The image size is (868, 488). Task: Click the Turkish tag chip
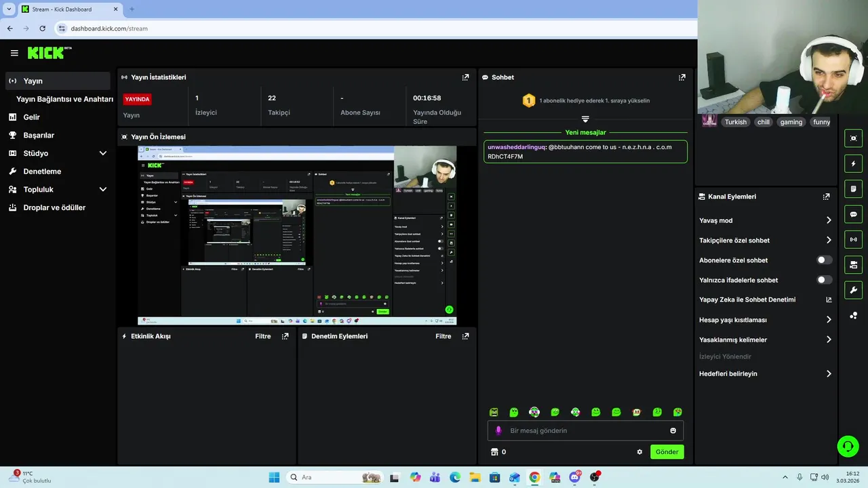click(x=735, y=122)
